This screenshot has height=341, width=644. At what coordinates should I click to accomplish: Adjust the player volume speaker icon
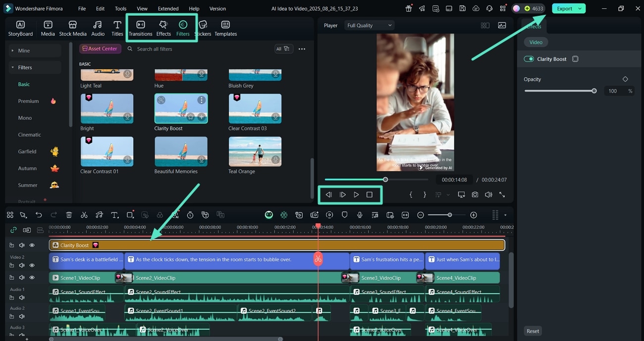tap(488, 195)
